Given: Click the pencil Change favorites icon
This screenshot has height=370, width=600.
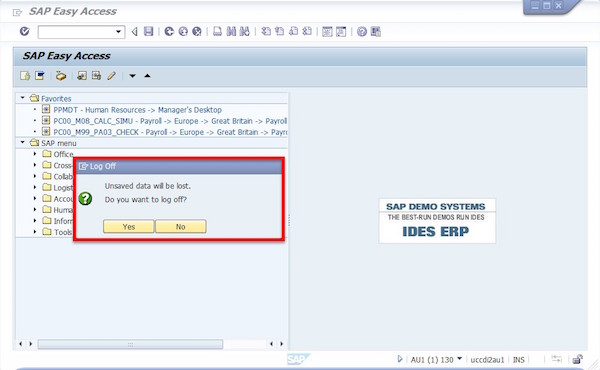Looking at the screenshot, I should (111, 76).
